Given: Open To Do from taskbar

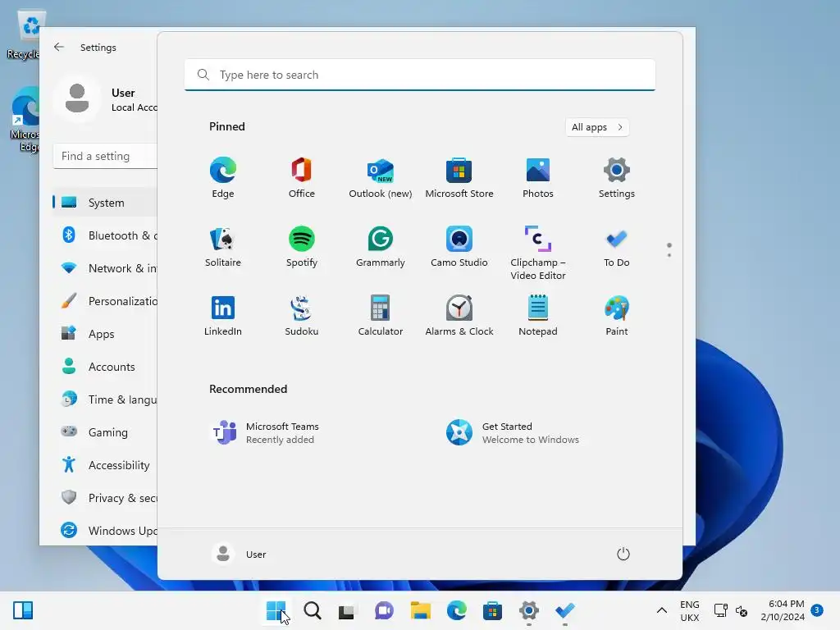Looking at the screenshot, I should pyautogui.click(x=564, y=610).
